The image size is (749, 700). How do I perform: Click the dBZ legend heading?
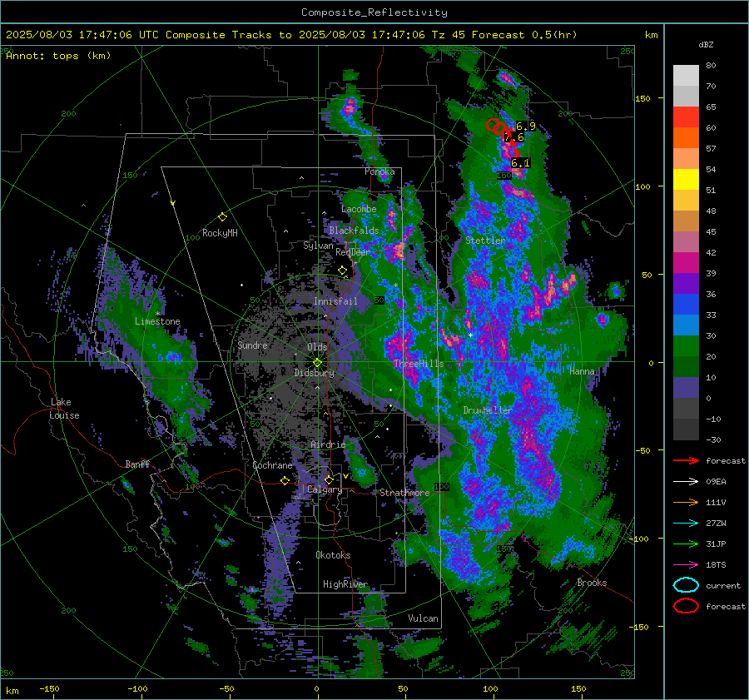click(x=706, y=44)
